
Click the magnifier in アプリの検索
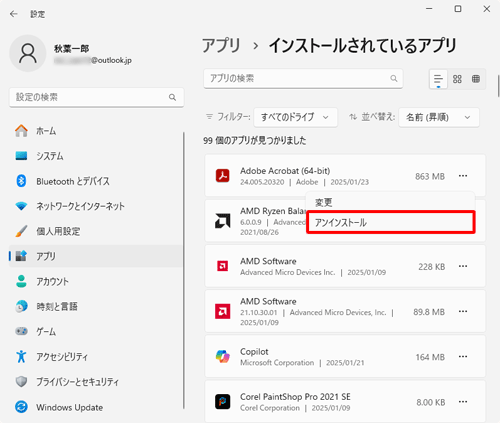point(394,79)
